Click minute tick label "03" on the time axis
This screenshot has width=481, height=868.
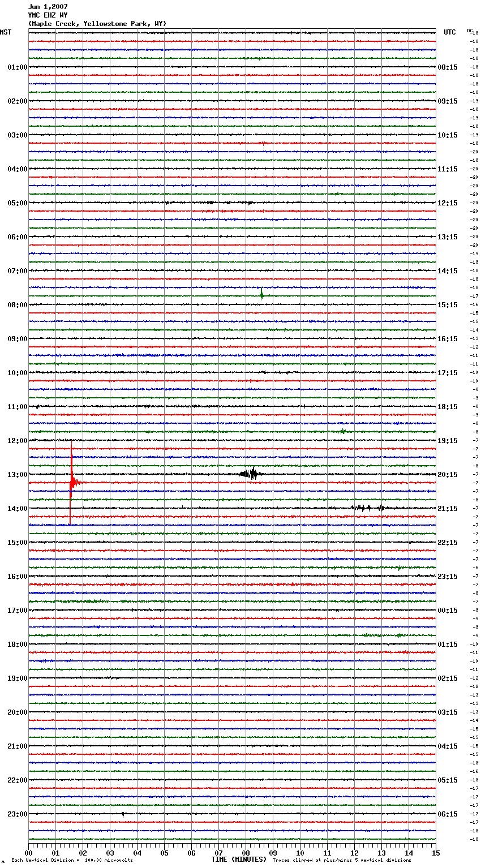tap(110, 853)
